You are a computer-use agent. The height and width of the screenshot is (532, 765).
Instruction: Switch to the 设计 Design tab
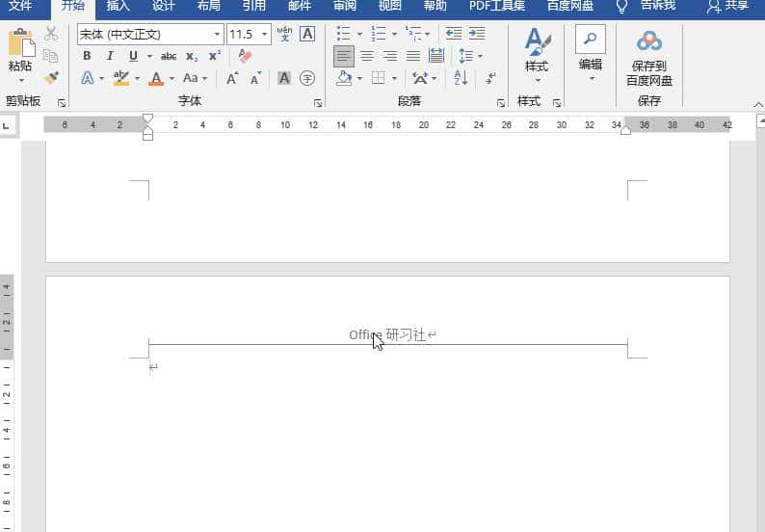pyautogui.click(x=164, y=7)
